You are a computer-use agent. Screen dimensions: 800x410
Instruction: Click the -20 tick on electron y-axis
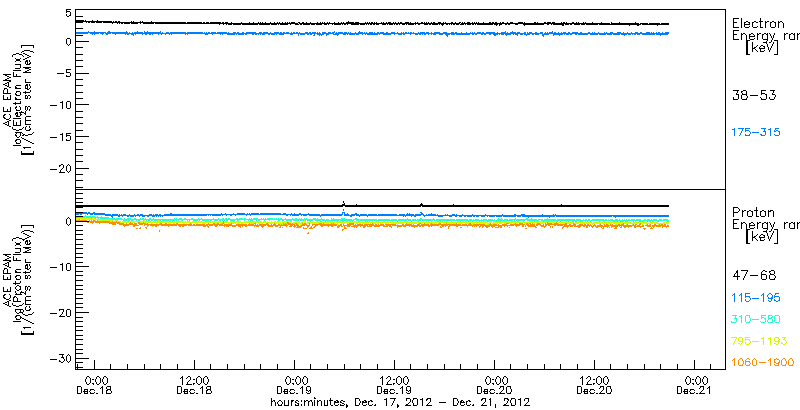(x=60, y=168)
